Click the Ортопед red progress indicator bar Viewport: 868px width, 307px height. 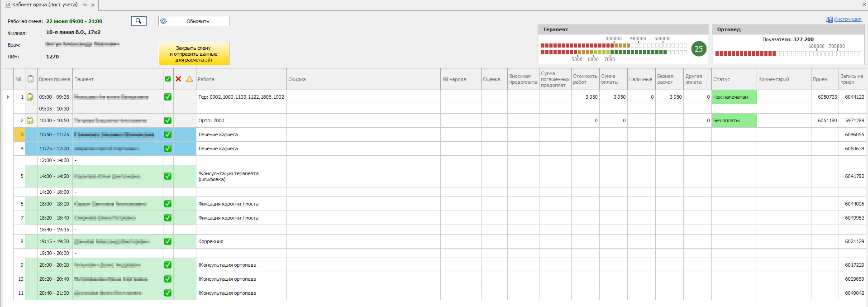pos(745,53)
